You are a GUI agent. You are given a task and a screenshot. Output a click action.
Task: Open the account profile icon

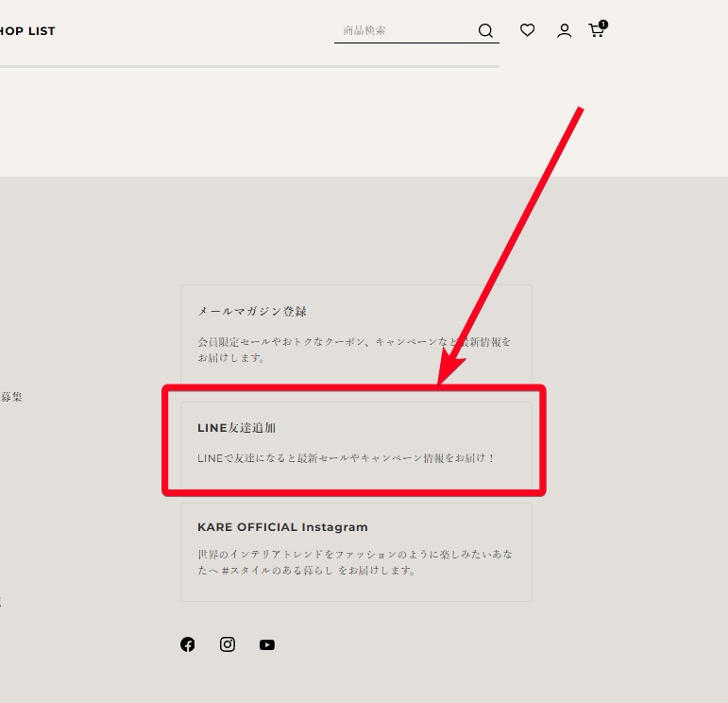(564, 30)
